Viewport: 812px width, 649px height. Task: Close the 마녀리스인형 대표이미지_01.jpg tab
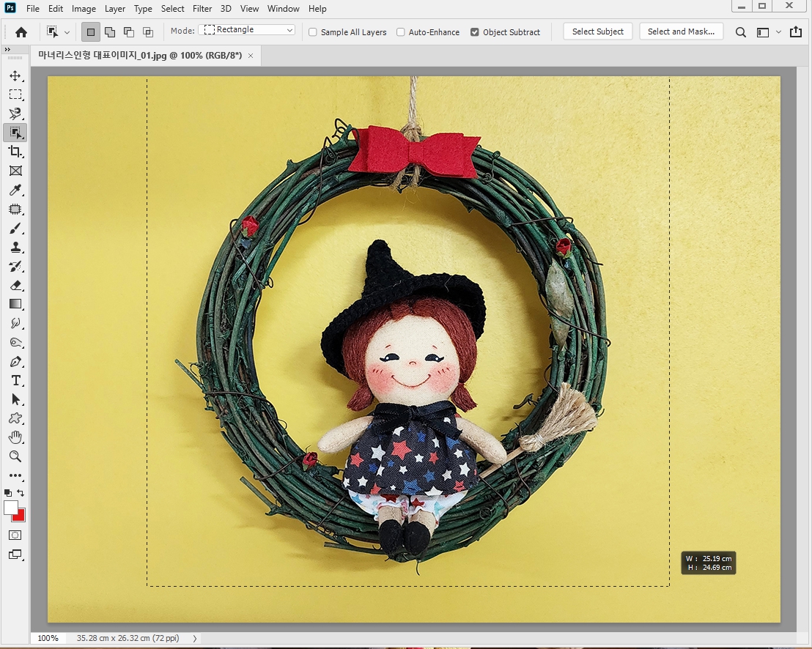pos(251,56)
